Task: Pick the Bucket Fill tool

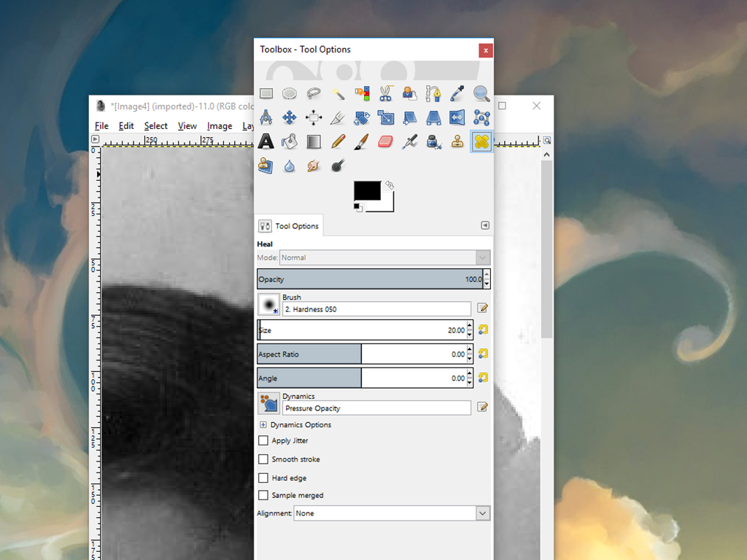Action: (290, 141)
